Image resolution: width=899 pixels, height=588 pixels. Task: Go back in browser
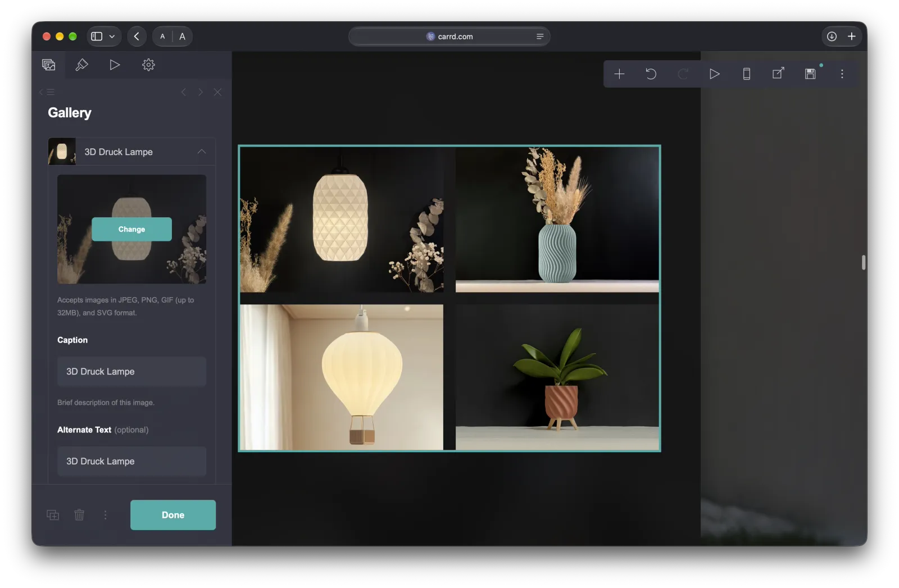(137, 37)
